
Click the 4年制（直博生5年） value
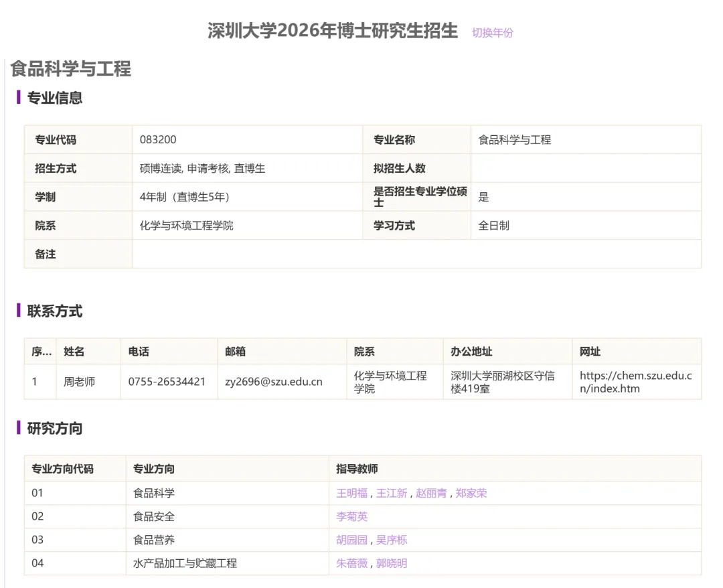coord(184,197)
